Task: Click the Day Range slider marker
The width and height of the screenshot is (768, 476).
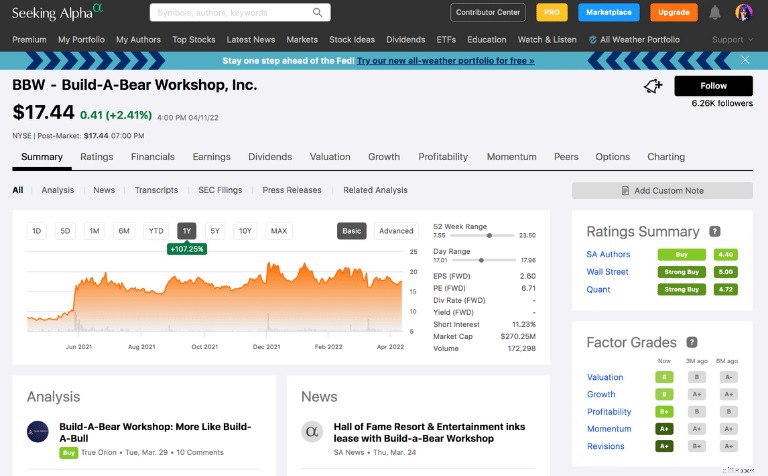Action: coord(481,261)
